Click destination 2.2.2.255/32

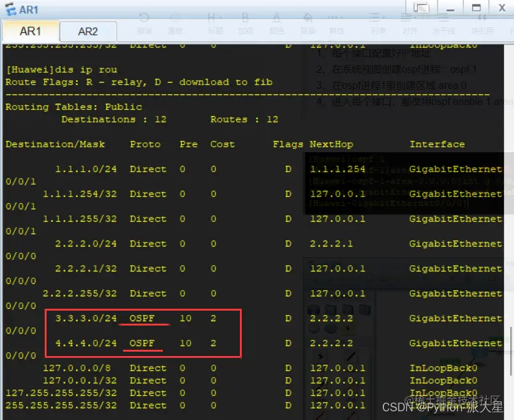click(80, 294)
